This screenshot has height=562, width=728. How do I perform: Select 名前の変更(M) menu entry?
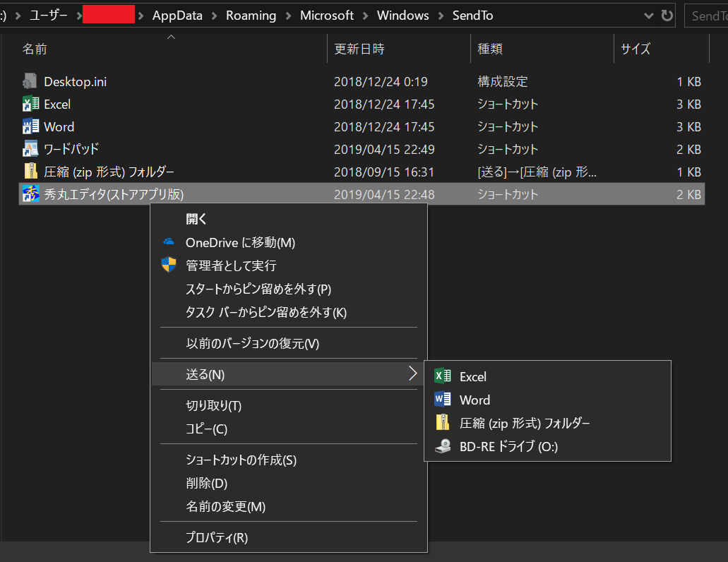click(289, 506)
